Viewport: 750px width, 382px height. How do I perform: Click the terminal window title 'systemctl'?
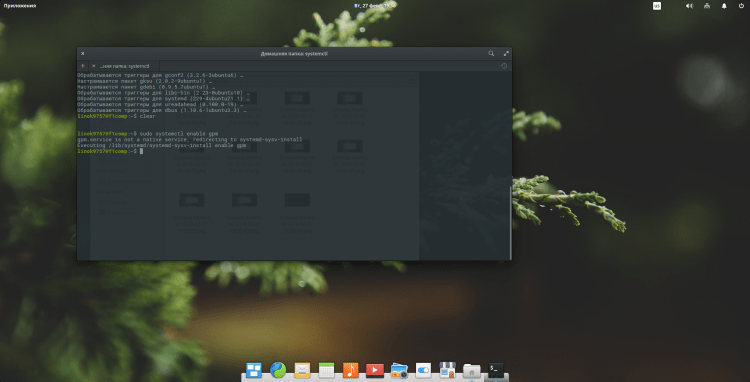click(294, 54)
